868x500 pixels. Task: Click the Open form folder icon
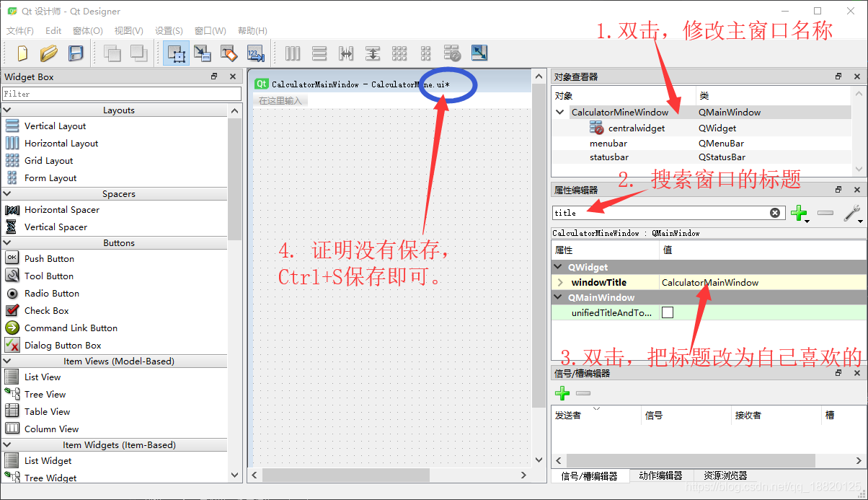pyautogui.click(x=48, y=53)
